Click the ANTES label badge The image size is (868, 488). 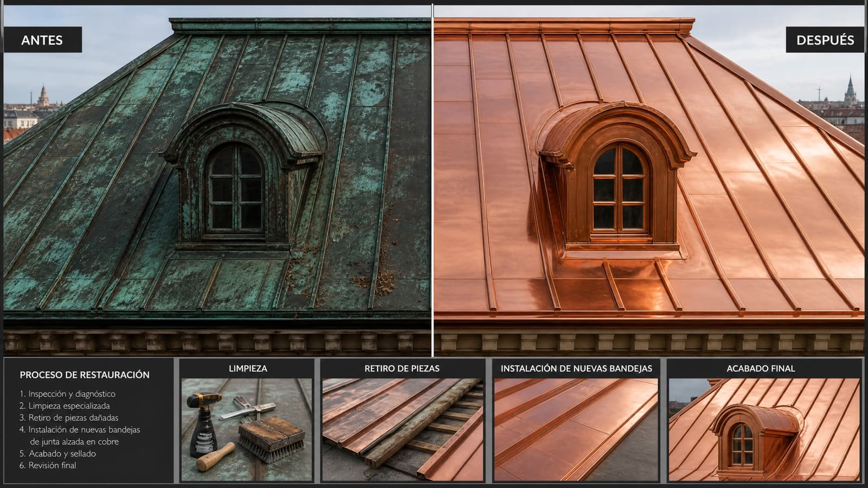click(x=43, y=40)
